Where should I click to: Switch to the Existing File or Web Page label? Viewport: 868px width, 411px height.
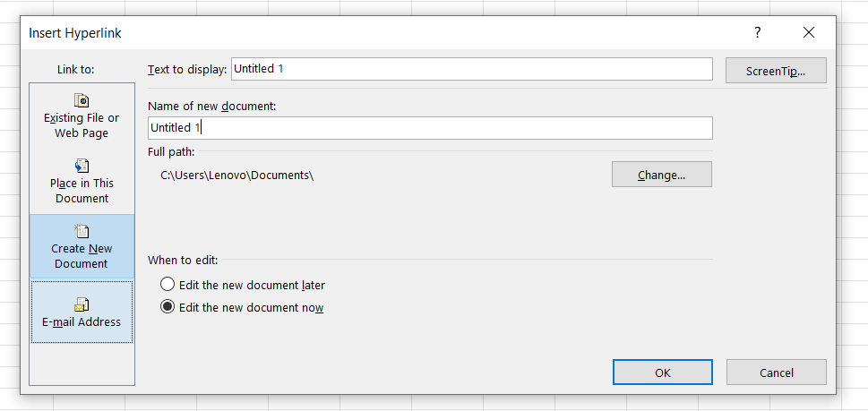[x=82, y=125]
